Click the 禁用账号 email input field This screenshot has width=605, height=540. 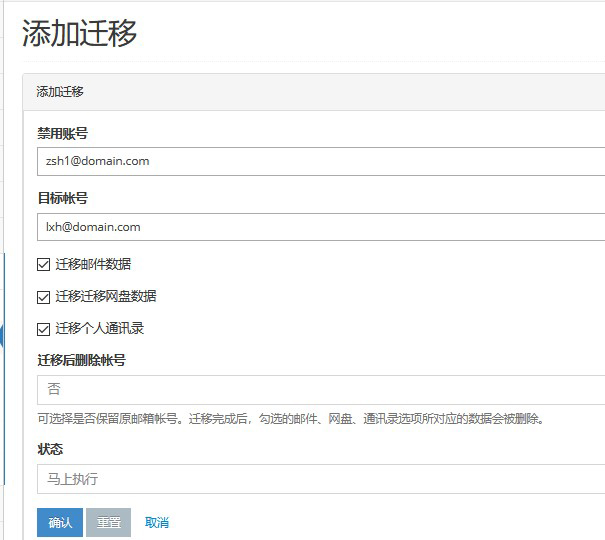pyautogui.click(x=321, y=161)
